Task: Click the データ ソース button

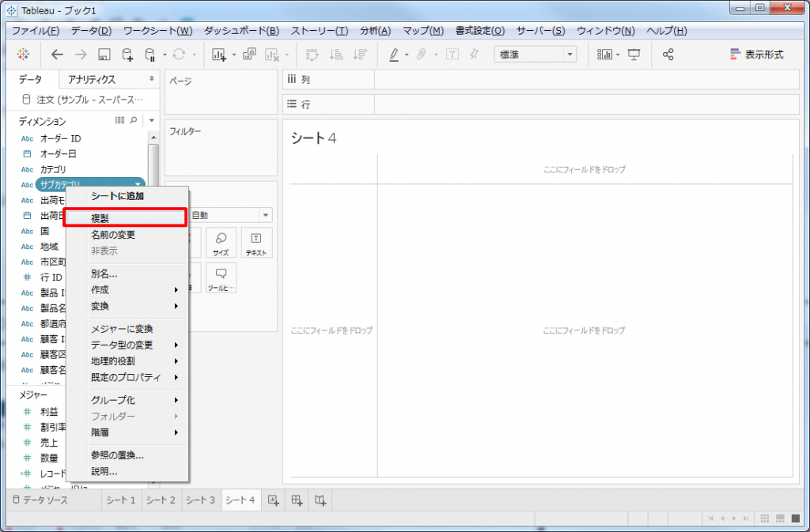Action: [44, 500]
